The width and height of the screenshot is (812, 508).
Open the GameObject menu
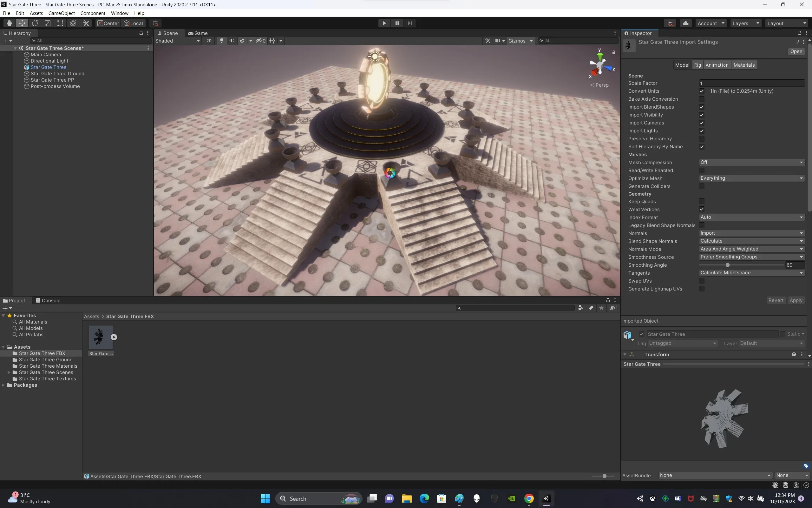pyautogui.click(x=62, y=13)
